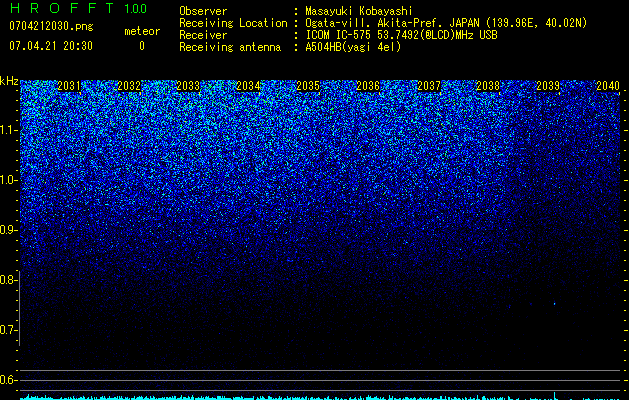Click the 2040 time marker
The image size is (629, 400).
pos(608,86)
